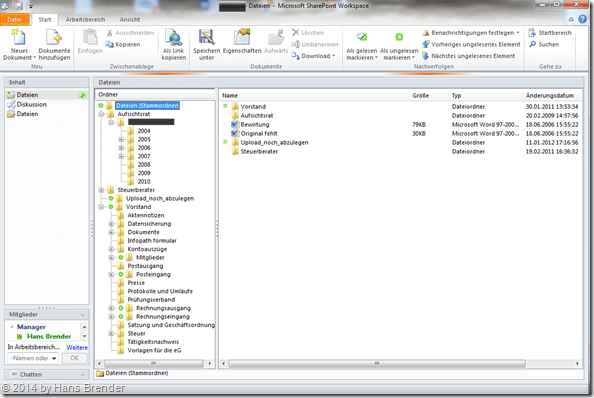This screenshot has width=594, height=398.
Task: Expand the Chatten panel
Action: 82,375
